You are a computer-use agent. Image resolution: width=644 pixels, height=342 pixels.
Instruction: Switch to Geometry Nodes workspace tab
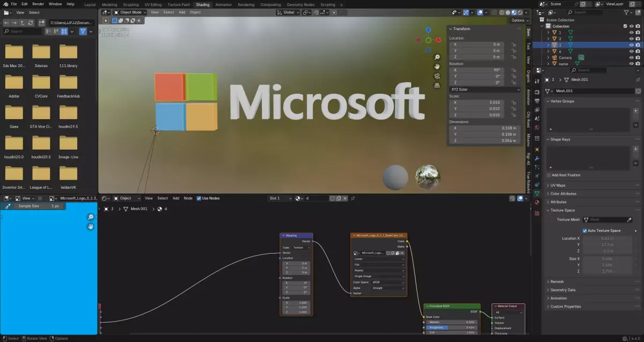(301, 4)
